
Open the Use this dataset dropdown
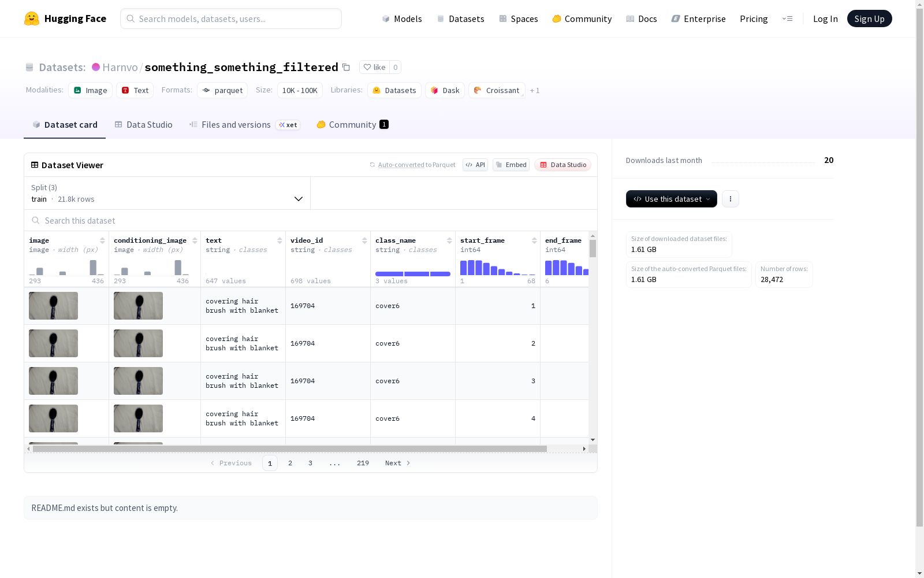pos(671,199)
